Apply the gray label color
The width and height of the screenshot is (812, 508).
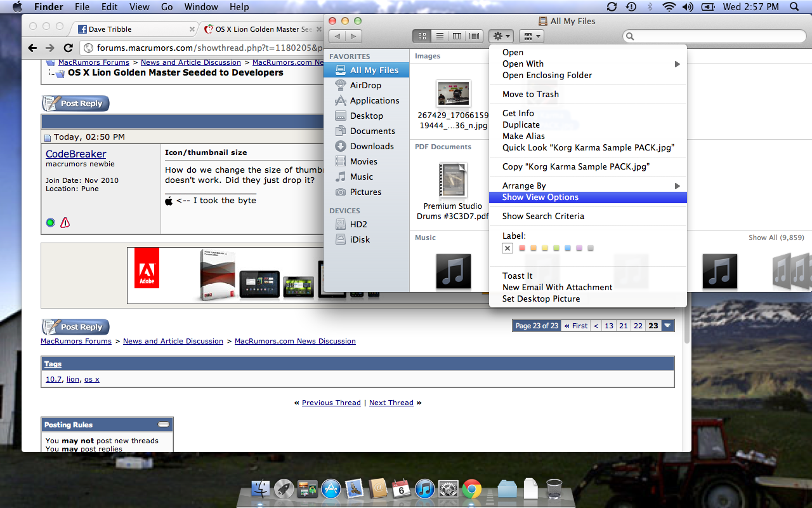[591, 248]
